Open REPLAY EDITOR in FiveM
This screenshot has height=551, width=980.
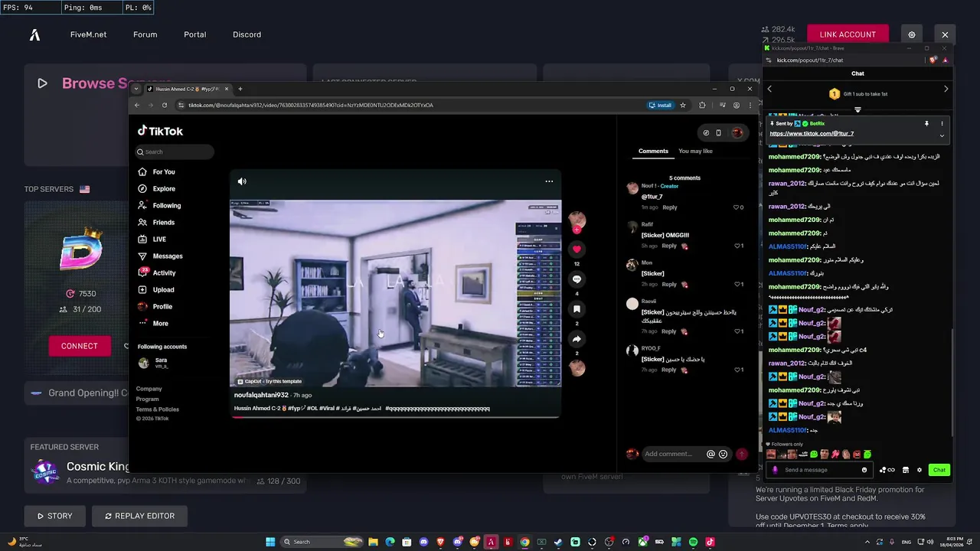coord(139,516)
